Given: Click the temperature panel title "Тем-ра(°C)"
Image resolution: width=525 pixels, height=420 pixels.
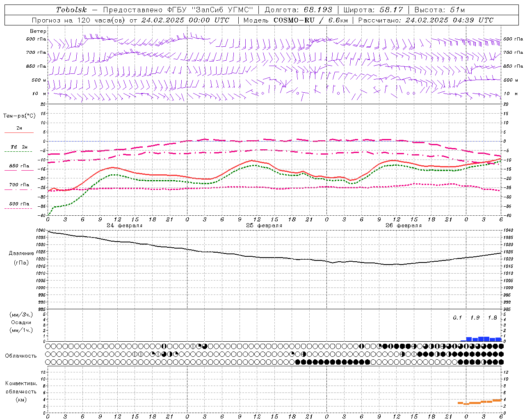Looking at the screenshot, I should [x=19, y=116].
